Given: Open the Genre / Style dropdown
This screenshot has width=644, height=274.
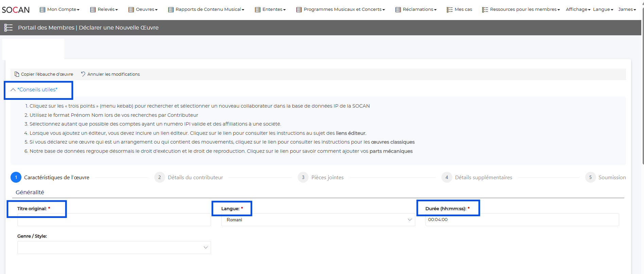Looking at the screenshot, I should pyautogui.click(x=114, y=248).
